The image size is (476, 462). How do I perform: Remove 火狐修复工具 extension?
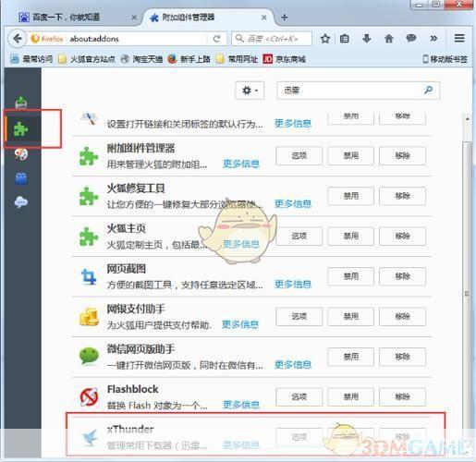pos(402,196)
